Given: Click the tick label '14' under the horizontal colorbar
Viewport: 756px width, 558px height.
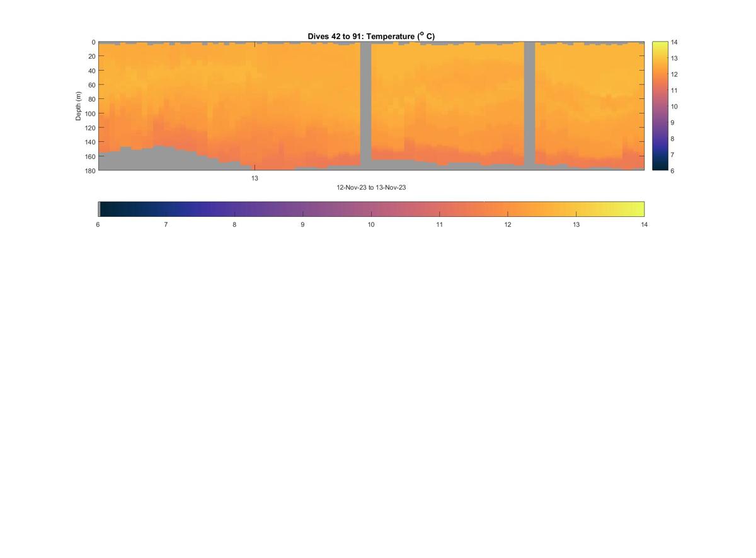Looking at the screenshot, I should 644,224.
